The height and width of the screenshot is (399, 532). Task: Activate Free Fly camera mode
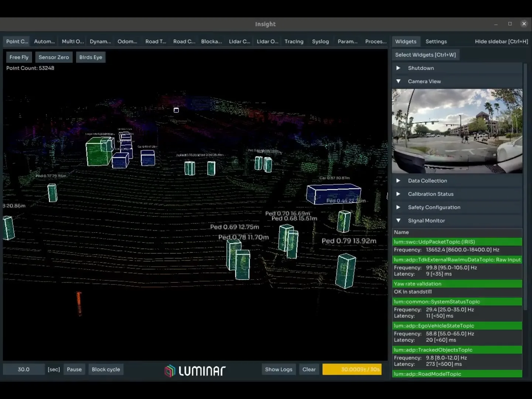18,57
